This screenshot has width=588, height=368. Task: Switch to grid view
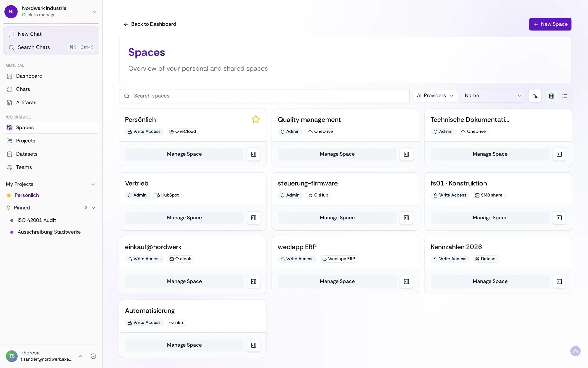551,96
